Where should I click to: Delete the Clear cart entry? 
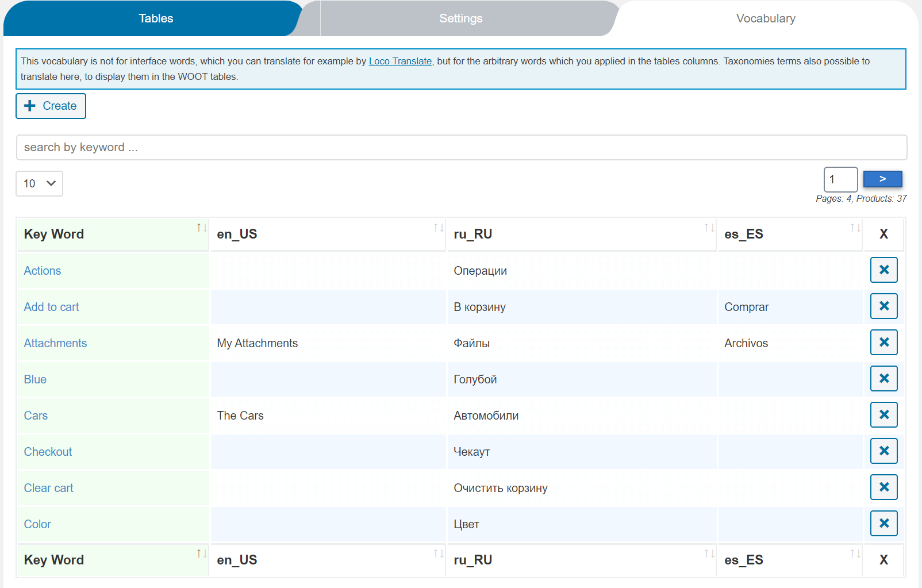tap(883, 487)
